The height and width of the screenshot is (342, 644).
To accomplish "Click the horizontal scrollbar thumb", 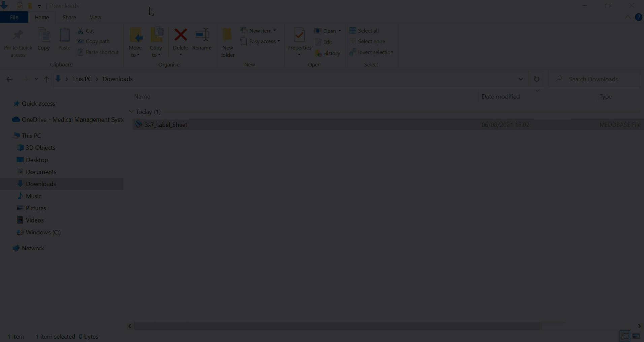I will tap(337, 326).
